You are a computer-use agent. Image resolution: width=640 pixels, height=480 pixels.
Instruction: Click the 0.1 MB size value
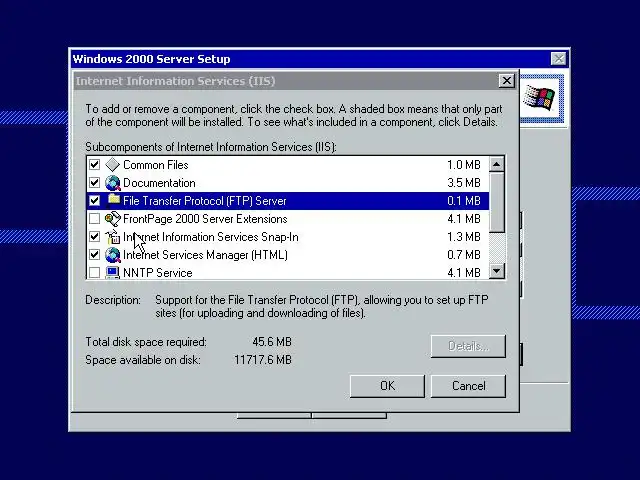click(x=464, y=201)
